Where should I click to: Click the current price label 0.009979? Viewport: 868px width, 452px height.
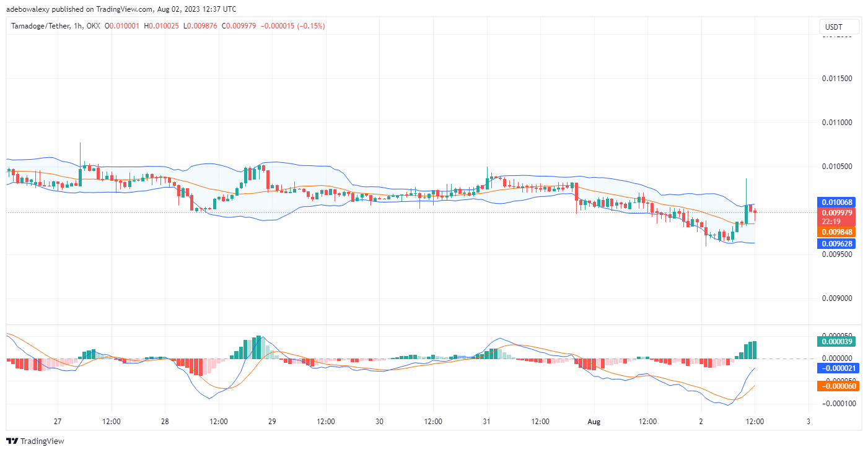click(838, 212)
